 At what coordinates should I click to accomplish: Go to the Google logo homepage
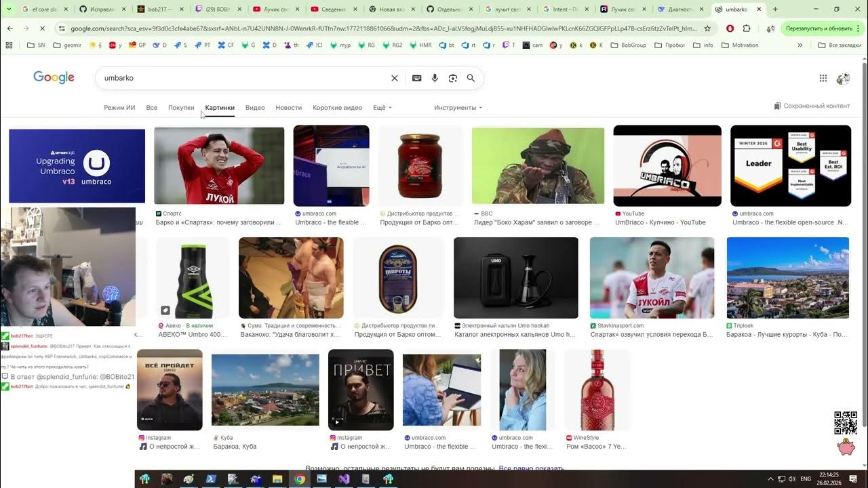54,77
